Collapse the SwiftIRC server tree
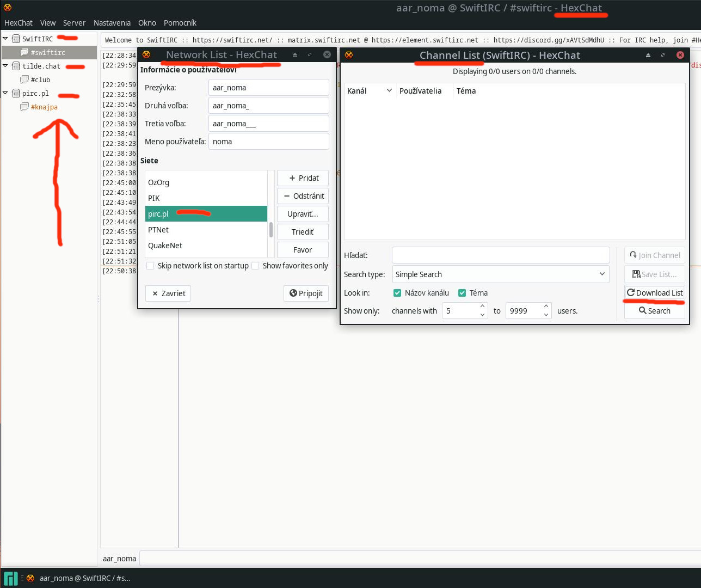This screenshot has width=701, height=588. [5, 39]
